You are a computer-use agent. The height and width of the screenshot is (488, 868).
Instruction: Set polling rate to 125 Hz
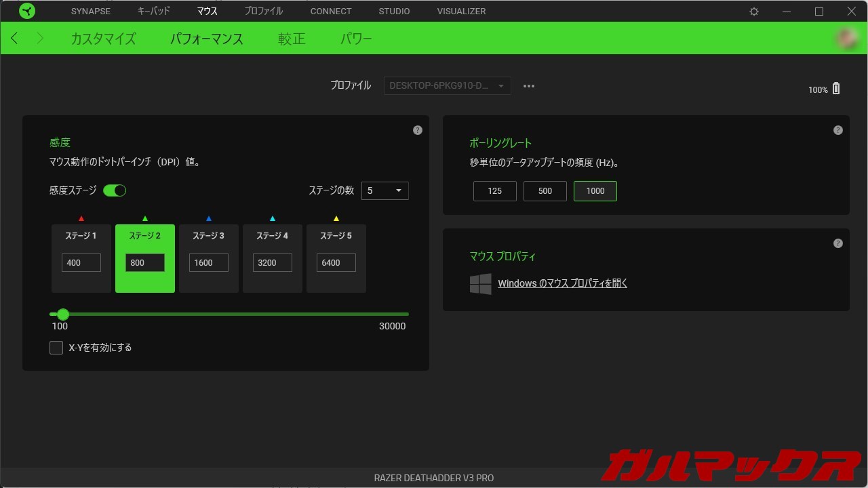494,191
